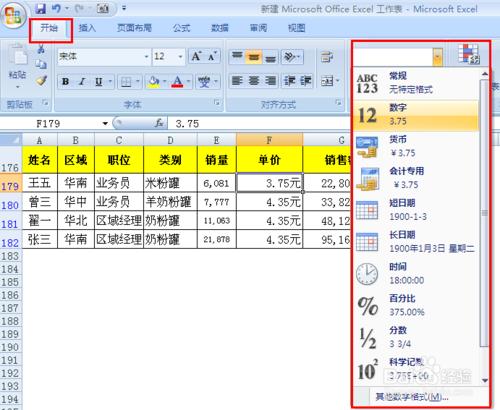Click the insert function fx icon

tap(160, 123)
